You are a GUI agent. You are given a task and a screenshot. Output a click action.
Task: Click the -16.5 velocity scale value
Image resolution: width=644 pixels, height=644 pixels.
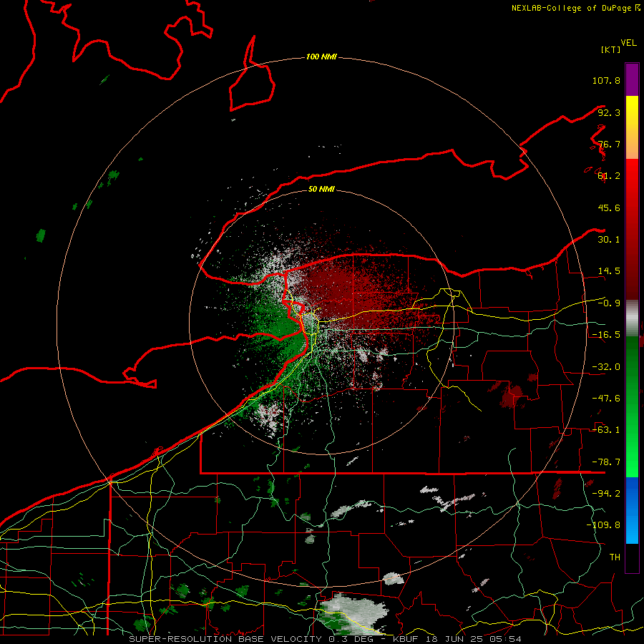(606, 335)
